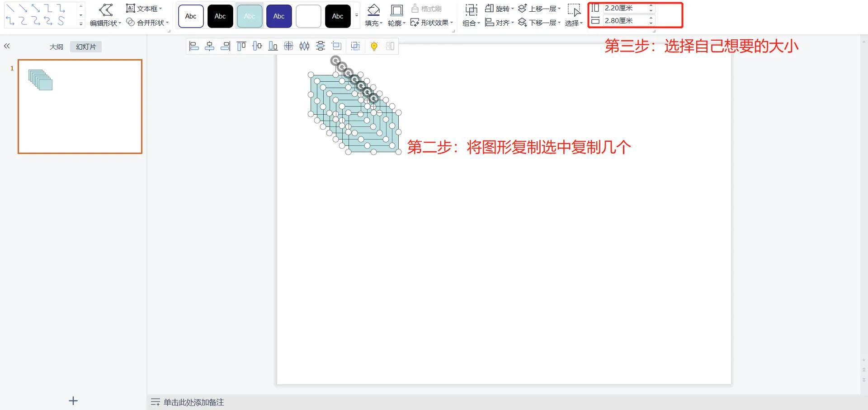Click the Edit Shape (编辑形状) icon
Viewport: 868px width, 410px height.
(x=106, y=9)
